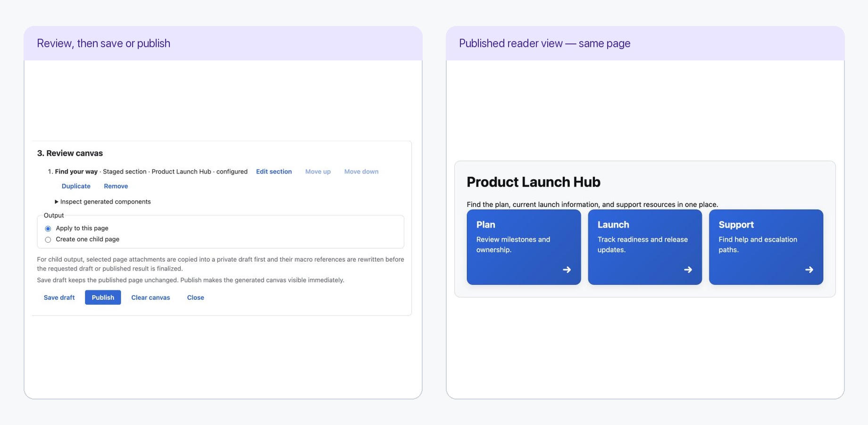Viewport: 868px width, 425px height.
Task: Click the Find your way section name
Action: pos(76,171)
